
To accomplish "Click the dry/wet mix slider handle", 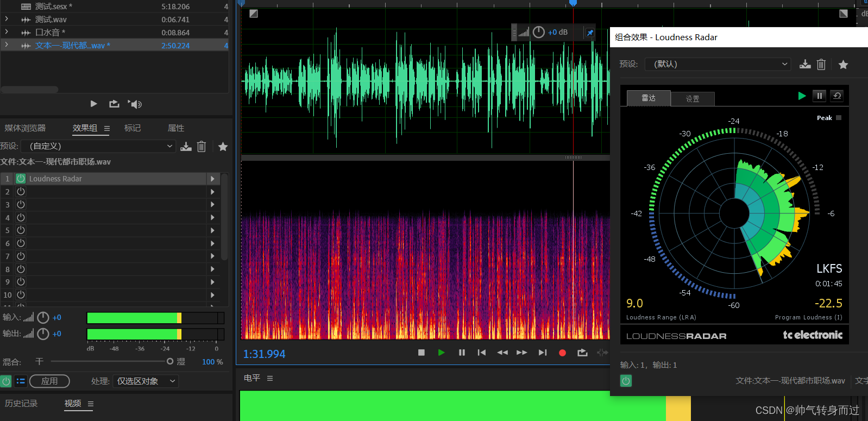I will pyautogui.click(x=170, y=361).
